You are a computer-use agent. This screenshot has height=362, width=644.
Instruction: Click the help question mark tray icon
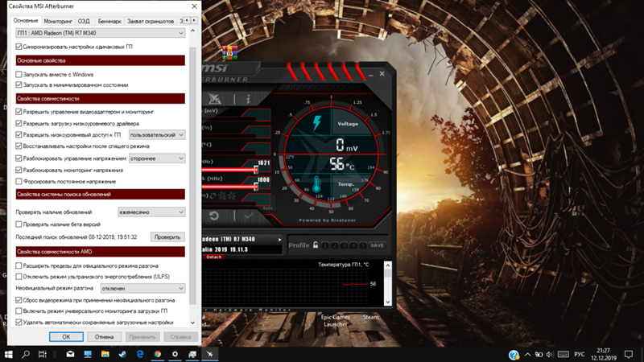coord(514,355)
